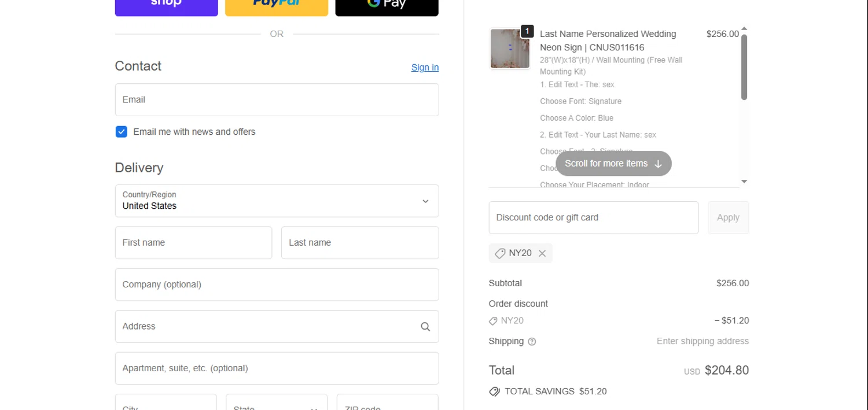Click the First name field
Viewport: 868px width, 410px height.
tap(193, 242)
